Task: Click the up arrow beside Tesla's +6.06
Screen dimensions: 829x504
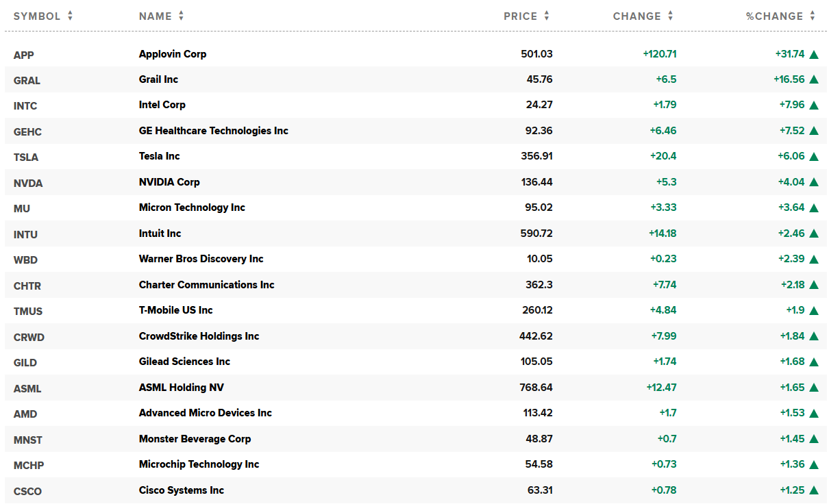Action: tap(814, 157)
